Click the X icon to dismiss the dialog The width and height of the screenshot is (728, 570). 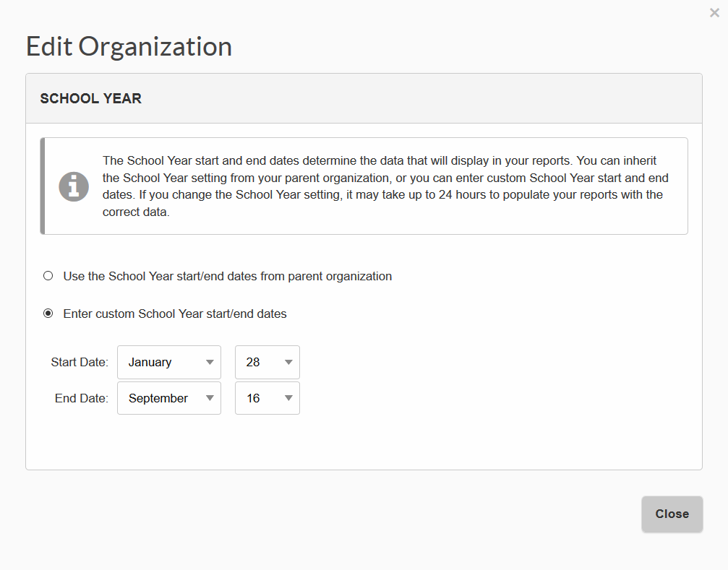pos(714,12)
